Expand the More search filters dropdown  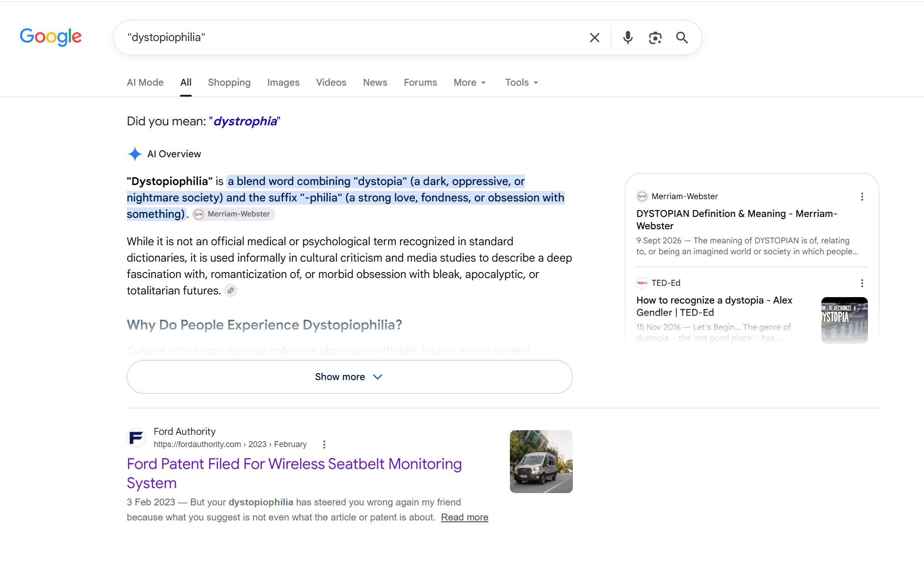coord(470,82)
